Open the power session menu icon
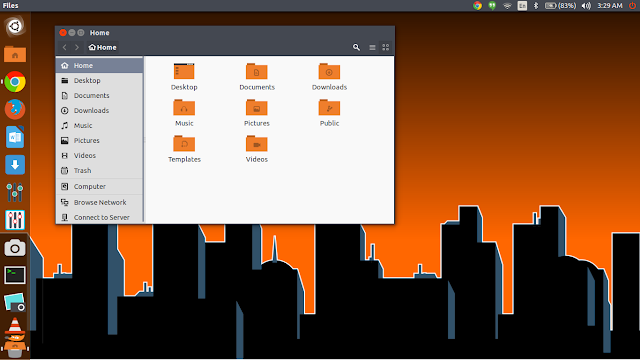 point(632,6)
